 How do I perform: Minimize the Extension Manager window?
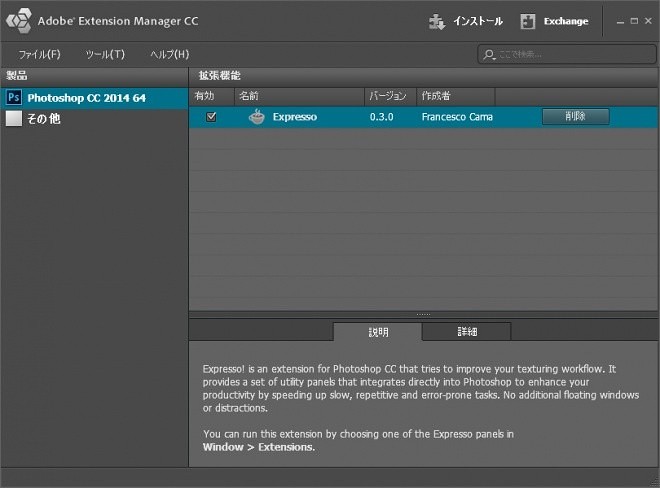pyautogui.click(x=620, y=21)
